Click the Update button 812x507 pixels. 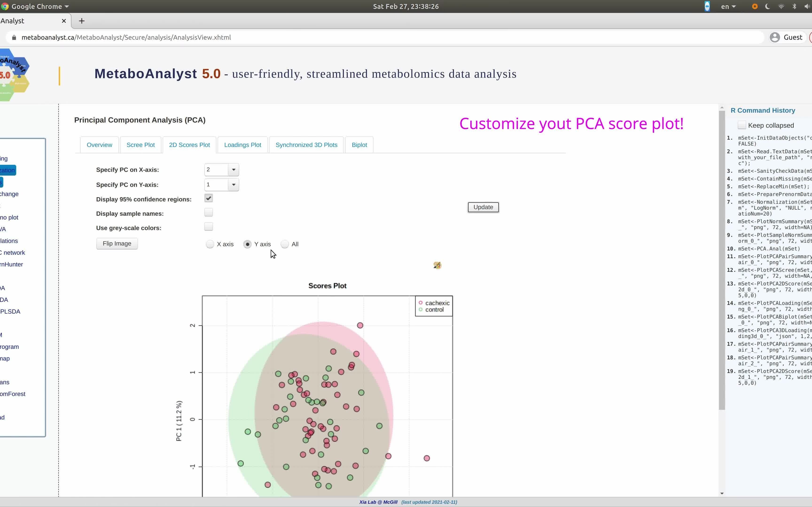[x=483, y=207]
